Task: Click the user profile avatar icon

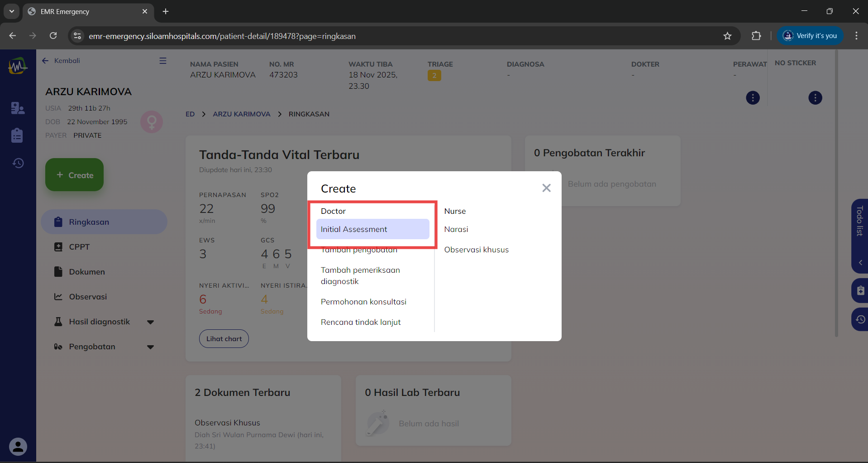Action: [x=18, y=447]
